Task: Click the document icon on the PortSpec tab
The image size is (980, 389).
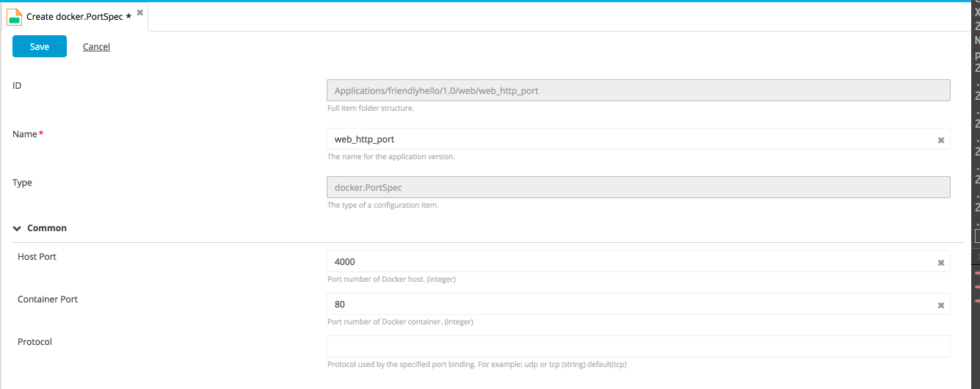Action: (15, 16)
